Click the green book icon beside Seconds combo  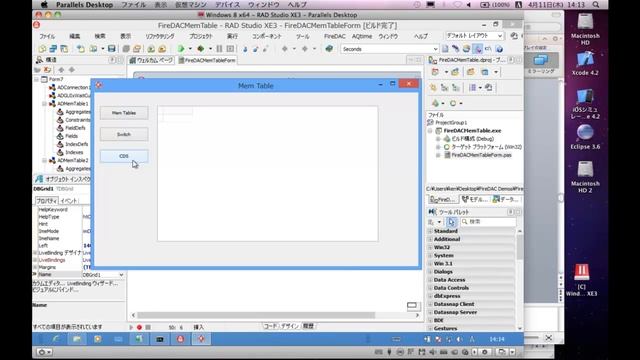[329, 49]
